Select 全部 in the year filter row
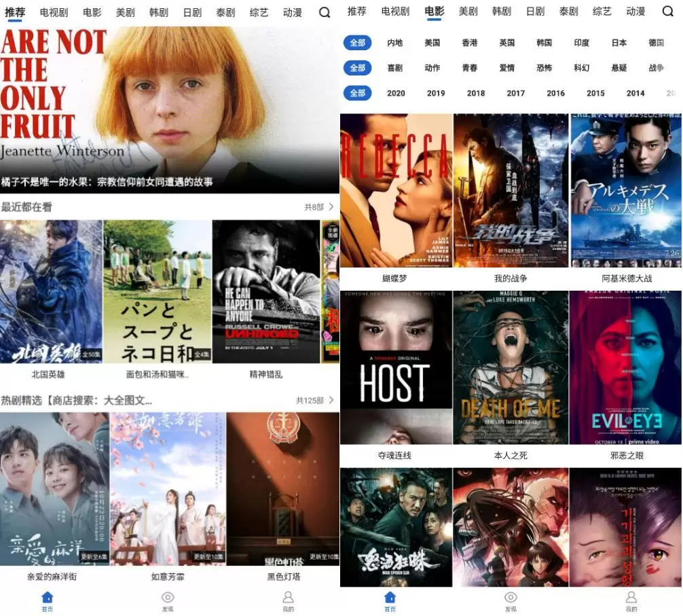 (x=358, y=93)
